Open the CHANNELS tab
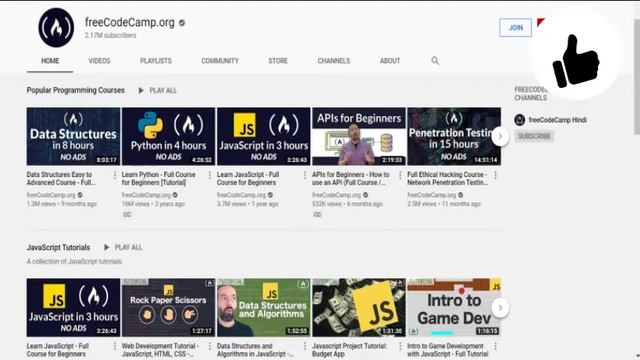The width and height of the screenshot is (640, 360). coord(334,61)
